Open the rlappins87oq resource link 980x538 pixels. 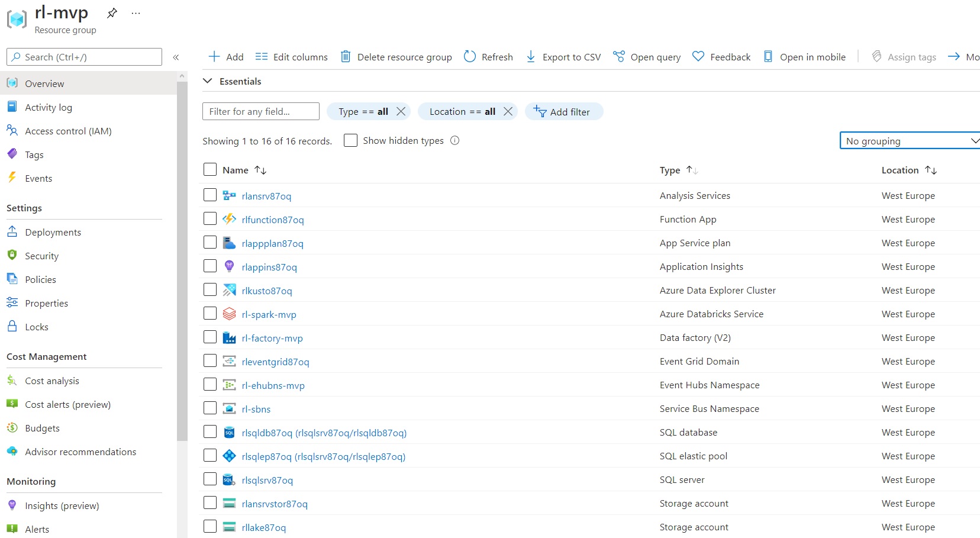[269, 267]
